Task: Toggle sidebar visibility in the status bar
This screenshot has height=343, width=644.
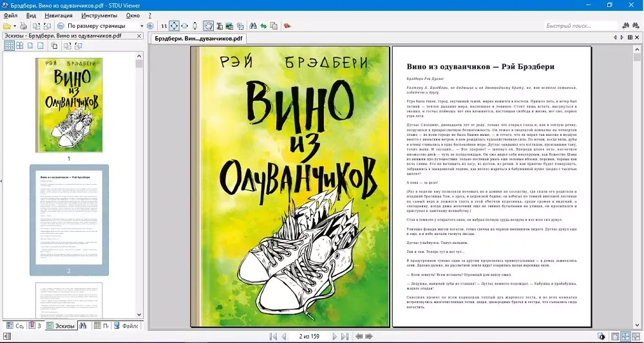Action: pos(601,337)
